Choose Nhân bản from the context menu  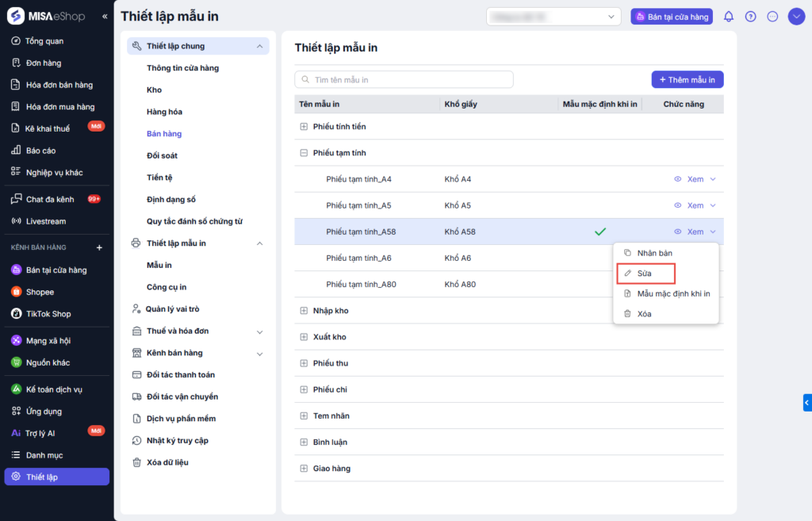coord(654,253)
